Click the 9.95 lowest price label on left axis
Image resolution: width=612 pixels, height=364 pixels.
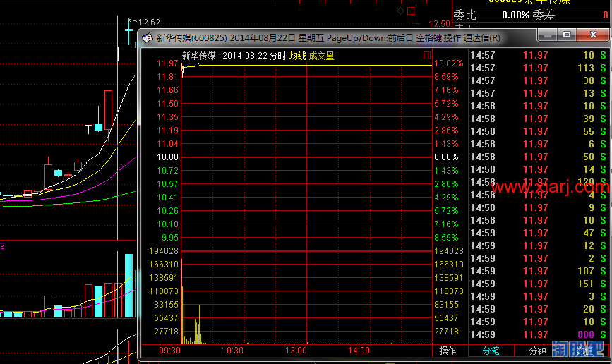click(170, 238)
